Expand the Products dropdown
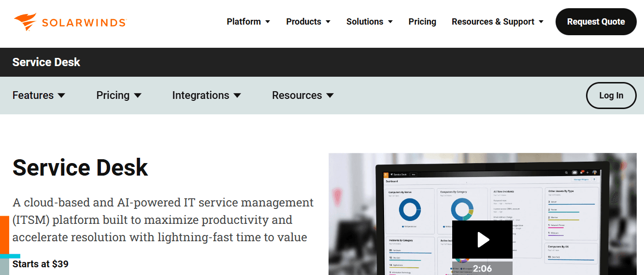This screenshot has width=644, height=275. (x=308, y=22)
